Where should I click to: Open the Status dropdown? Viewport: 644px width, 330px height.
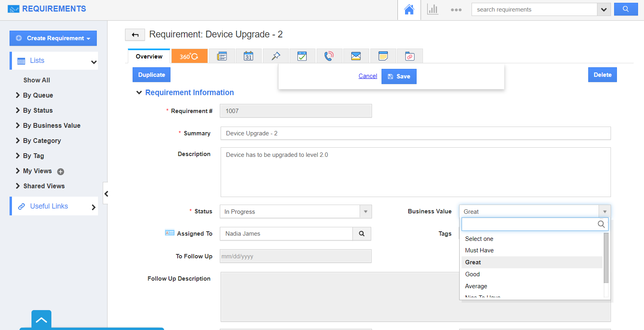click(296, 211)
